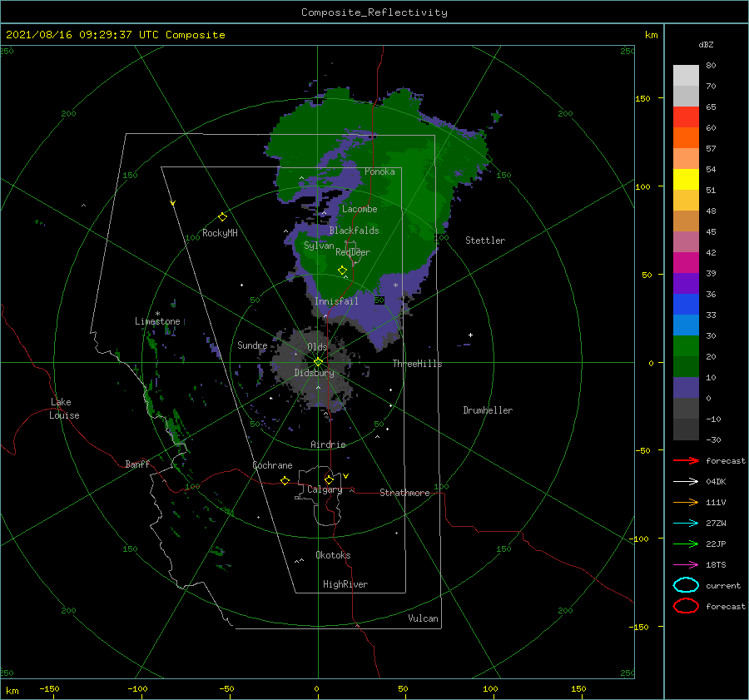
Task: Select the light gray 80 dBZ swatch
Action: 686,75
